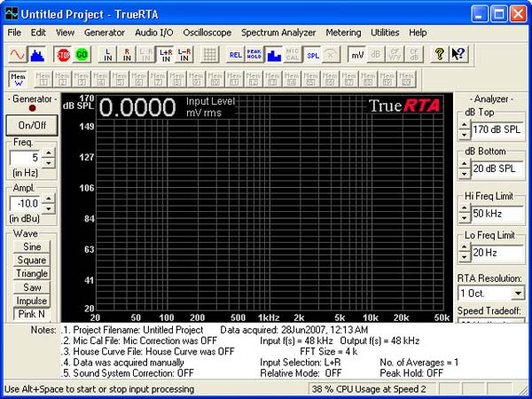Select memory slot Mem 10
532x399 pixels.
click(x=215, y=80)
